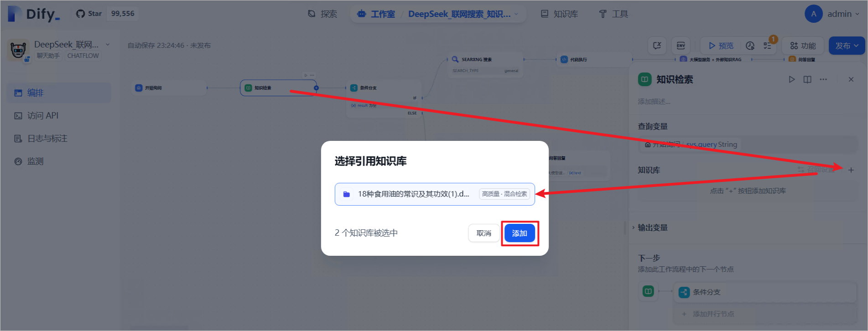Viewport: 868px width, 331px height.
Task: Click the Dify logo
Action: (x=34, y=14)
